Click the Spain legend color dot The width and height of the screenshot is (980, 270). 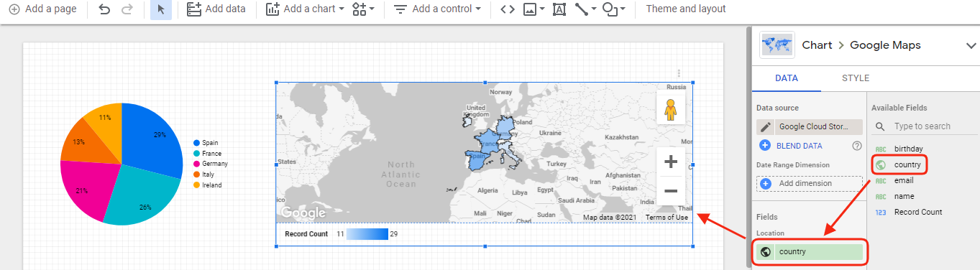(196, 143)
